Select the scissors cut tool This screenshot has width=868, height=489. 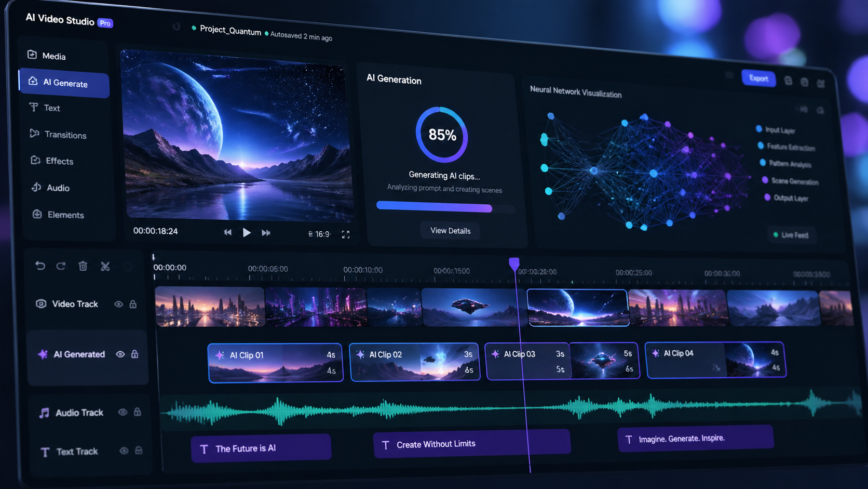pos(105,267)
